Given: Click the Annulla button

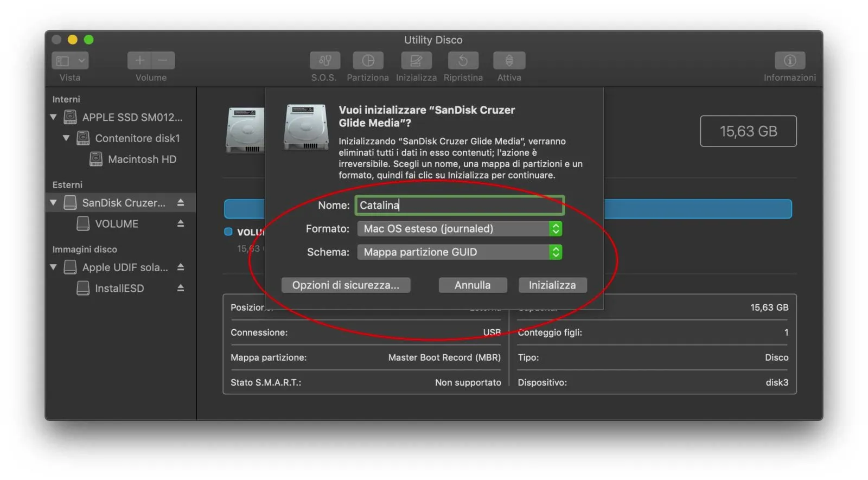Looking at the screenshot, I should click(x=473, y=285).
